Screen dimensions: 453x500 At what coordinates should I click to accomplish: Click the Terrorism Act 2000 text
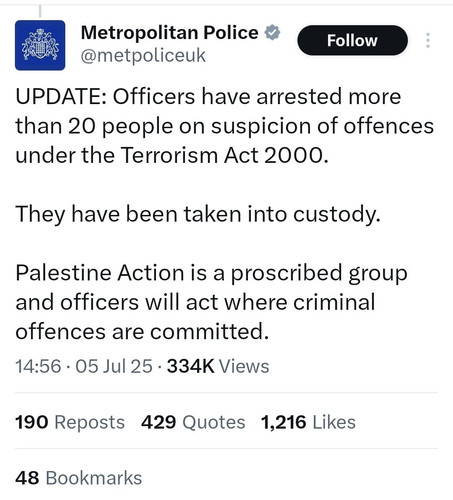[x=224, y=155]
